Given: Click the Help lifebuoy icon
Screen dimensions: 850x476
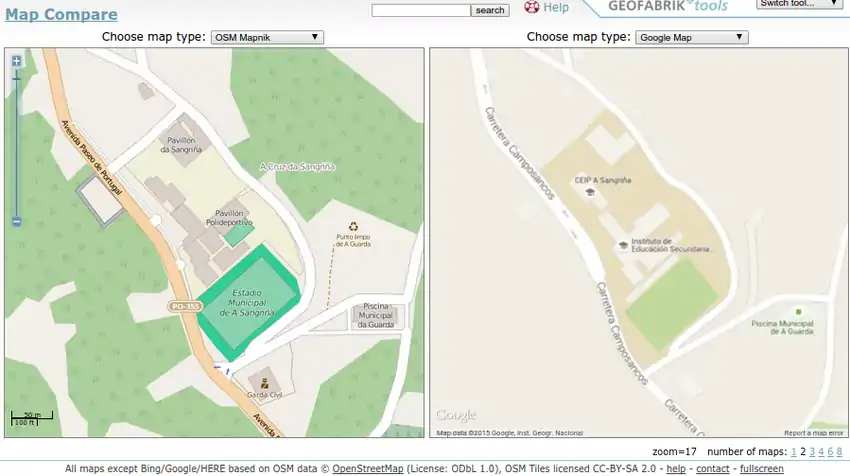Looking at the screenshot, I should [x=531, y=8].
